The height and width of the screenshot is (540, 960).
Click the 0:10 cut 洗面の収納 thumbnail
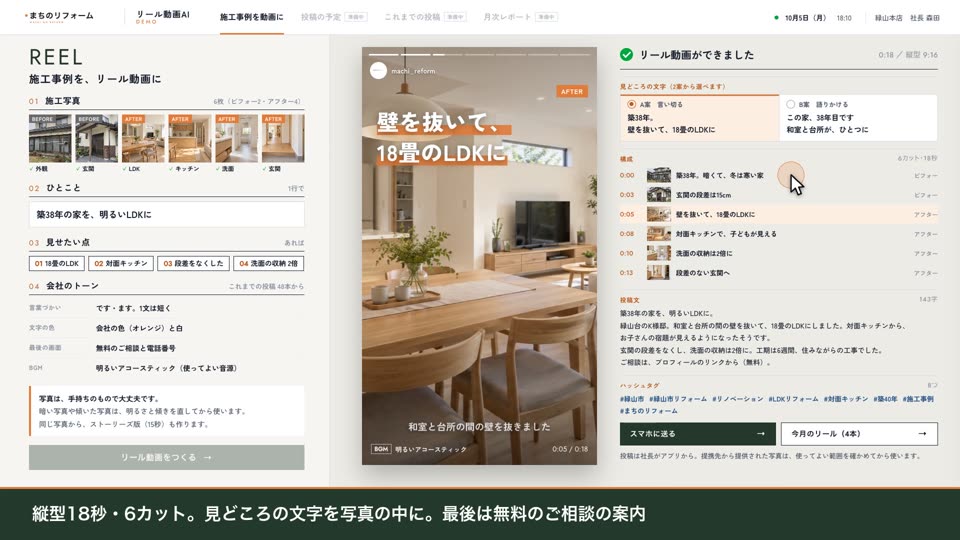(659, 253)
